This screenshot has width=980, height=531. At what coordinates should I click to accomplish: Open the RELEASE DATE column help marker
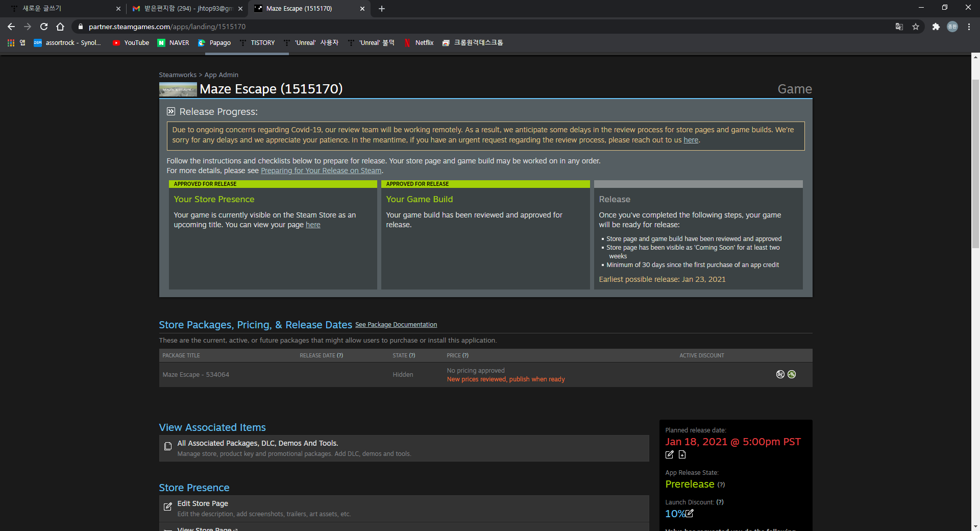[x=340, y=355]
